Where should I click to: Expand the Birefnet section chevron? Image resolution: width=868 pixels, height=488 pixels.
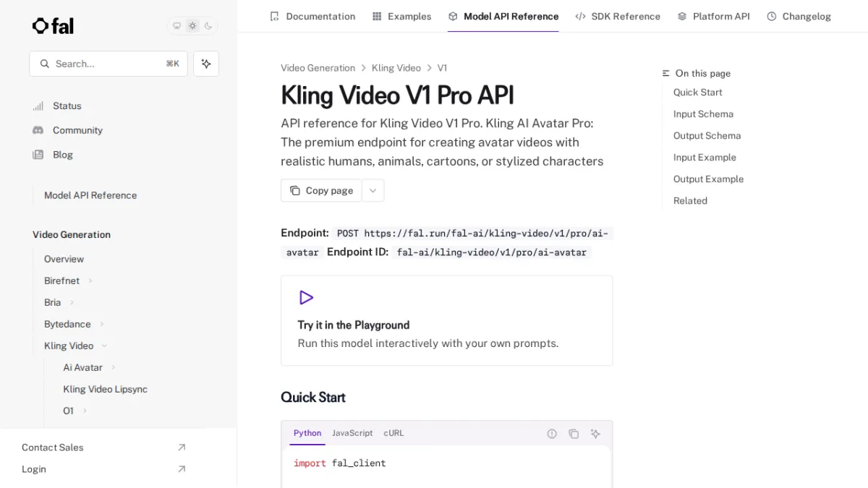tap(90, 281)
